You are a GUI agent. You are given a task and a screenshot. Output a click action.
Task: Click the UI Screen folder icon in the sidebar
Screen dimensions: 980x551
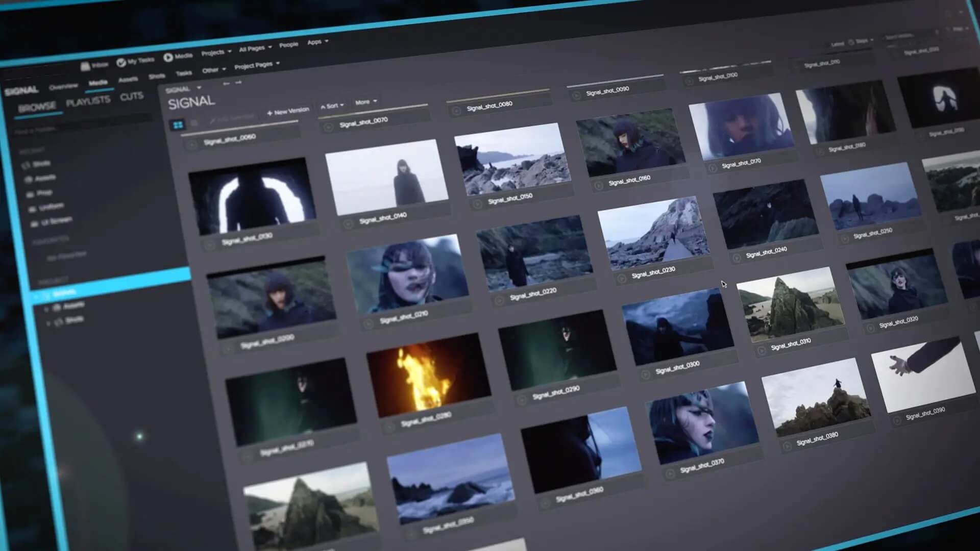pos(35,223)
